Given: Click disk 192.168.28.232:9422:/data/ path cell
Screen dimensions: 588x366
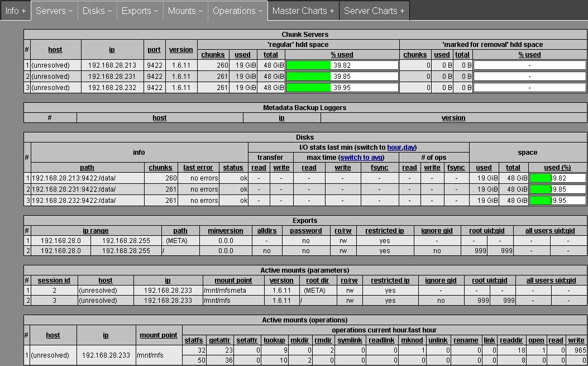Looking at the screenshot, I should (x=87, y=201).
